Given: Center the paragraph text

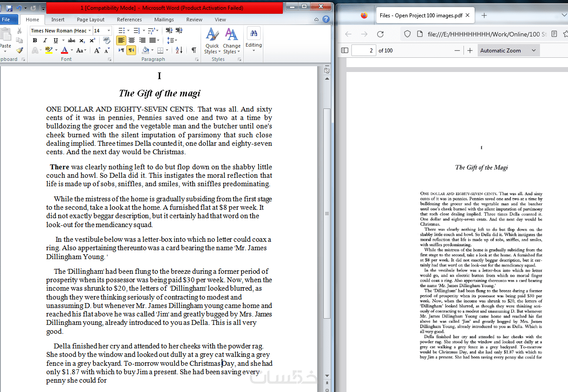Looking at the screenshot, I should coord(132,40).
